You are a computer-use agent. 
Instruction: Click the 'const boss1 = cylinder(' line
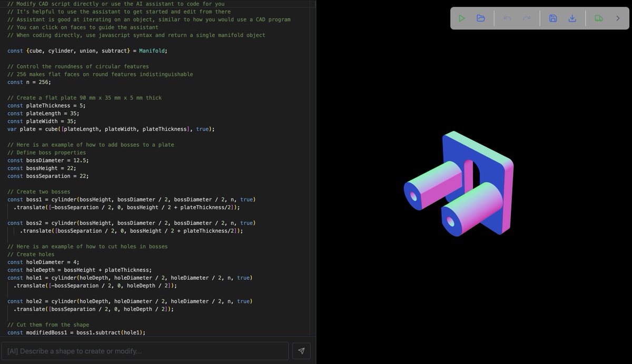point(131,200)
